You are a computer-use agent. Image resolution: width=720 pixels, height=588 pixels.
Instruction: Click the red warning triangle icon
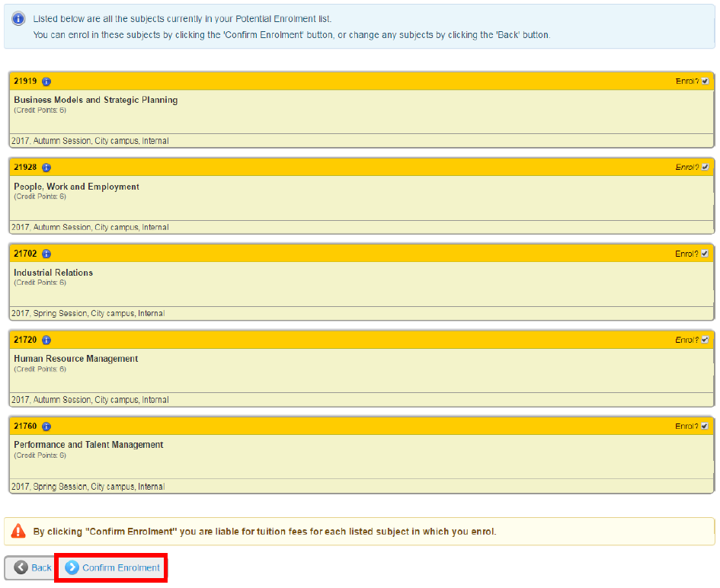point(18,531)
